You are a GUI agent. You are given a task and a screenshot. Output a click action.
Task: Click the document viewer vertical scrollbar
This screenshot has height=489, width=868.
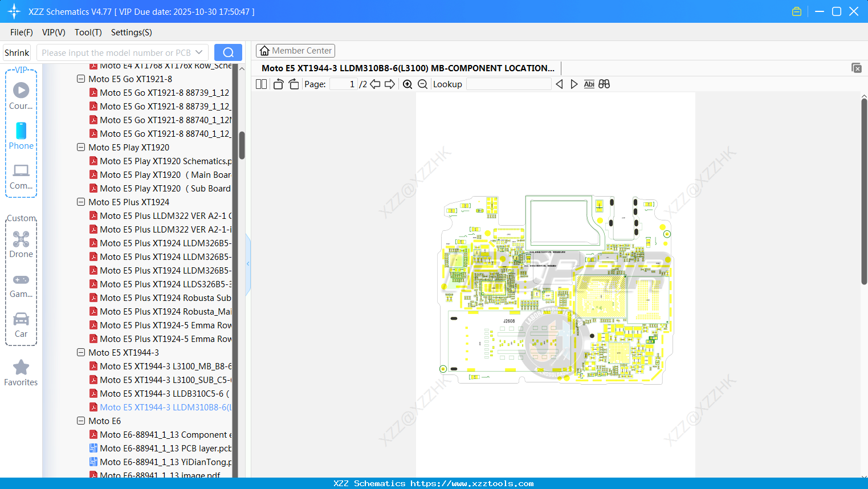(864, 191)
